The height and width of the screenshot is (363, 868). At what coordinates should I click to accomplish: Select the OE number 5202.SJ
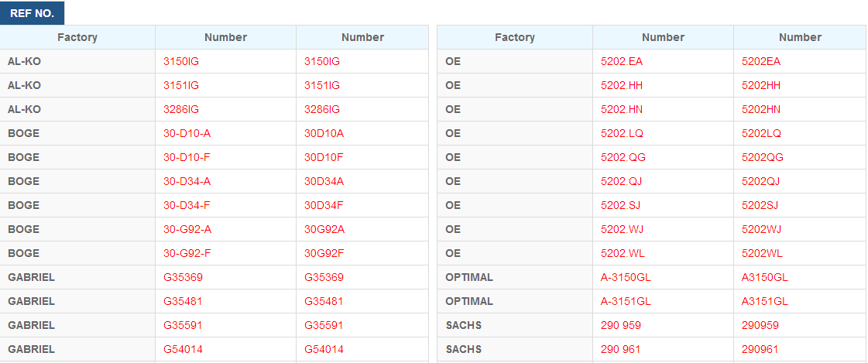tap(620, 205)
